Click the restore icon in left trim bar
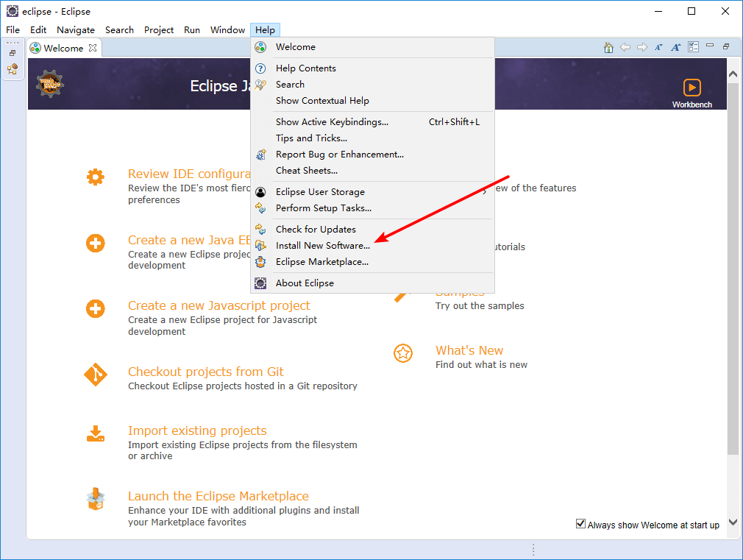 13,53
